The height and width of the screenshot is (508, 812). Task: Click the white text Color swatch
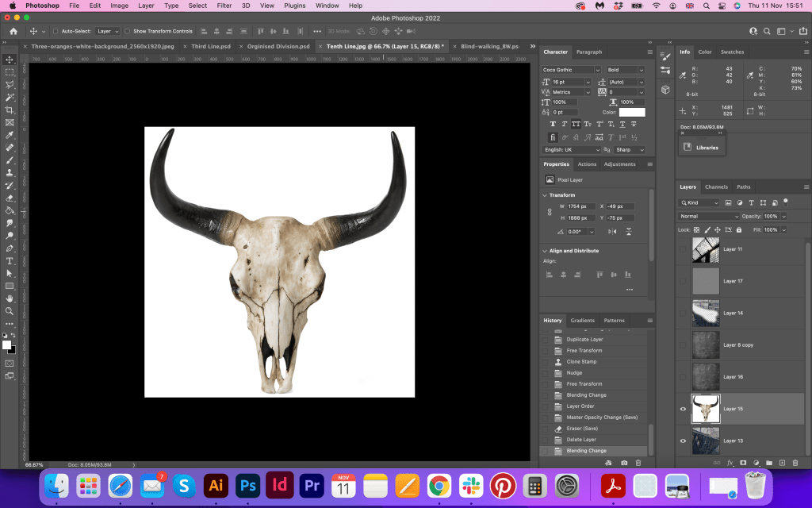[x=632, y=112]
